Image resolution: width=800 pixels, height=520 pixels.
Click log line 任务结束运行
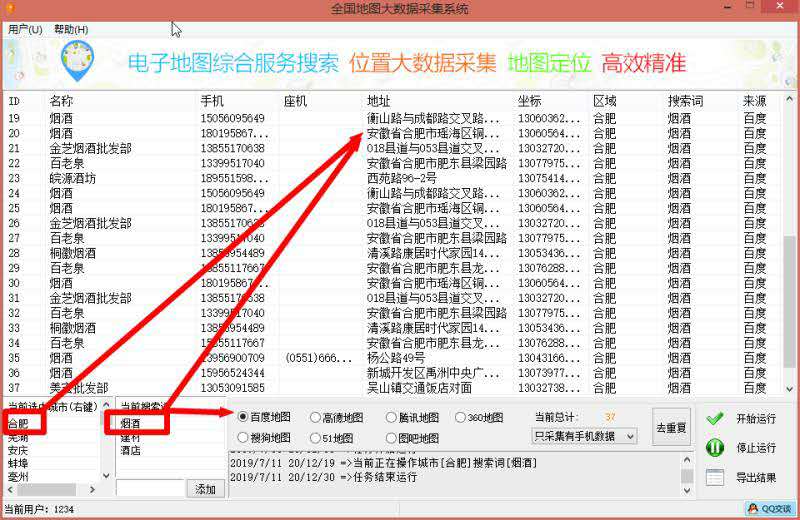[323, 477]
